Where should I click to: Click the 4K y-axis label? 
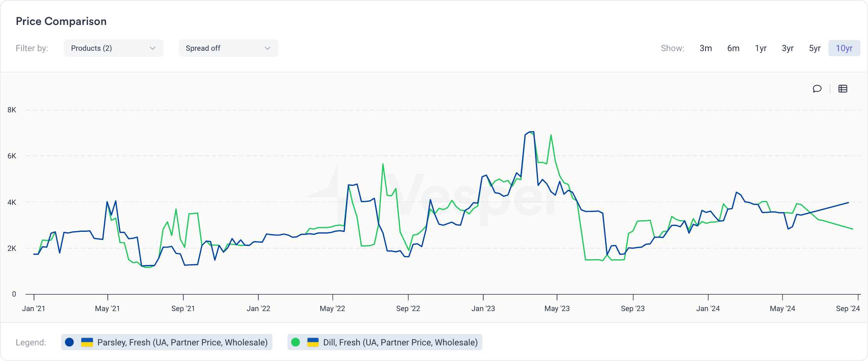(12, 202)
